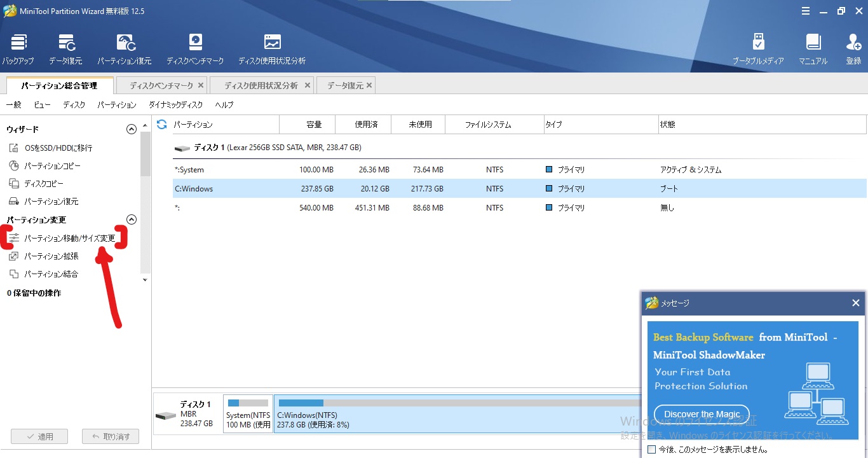Click the 取り消す undo button
The width and height of the screenshot is (868, 458).
[x=111, y=436]
